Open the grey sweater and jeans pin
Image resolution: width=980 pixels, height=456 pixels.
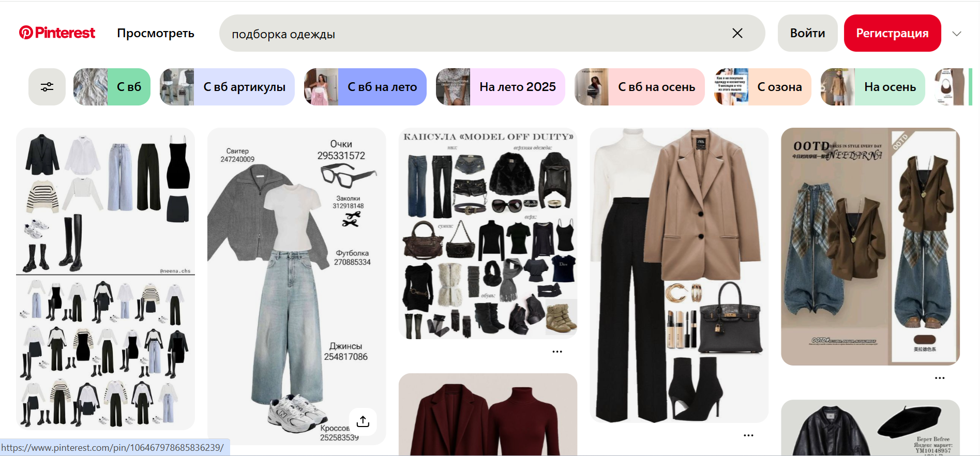tap(296, 286)
